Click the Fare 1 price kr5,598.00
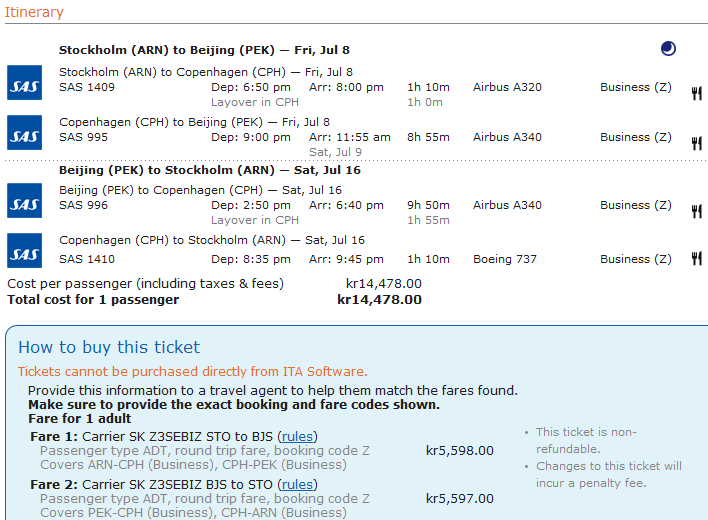The width and height of the screenshot is (708, 520). tap(459, 450)
